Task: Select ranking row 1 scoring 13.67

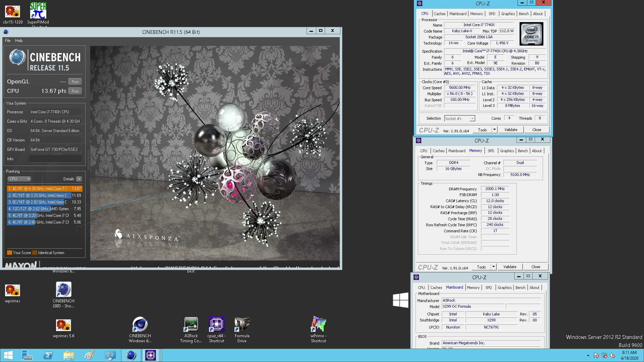Action: [45, 189]
